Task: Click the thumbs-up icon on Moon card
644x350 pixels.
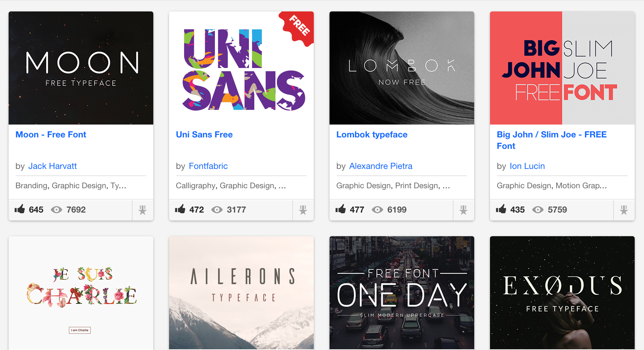Action: click(x=20, y=209)
